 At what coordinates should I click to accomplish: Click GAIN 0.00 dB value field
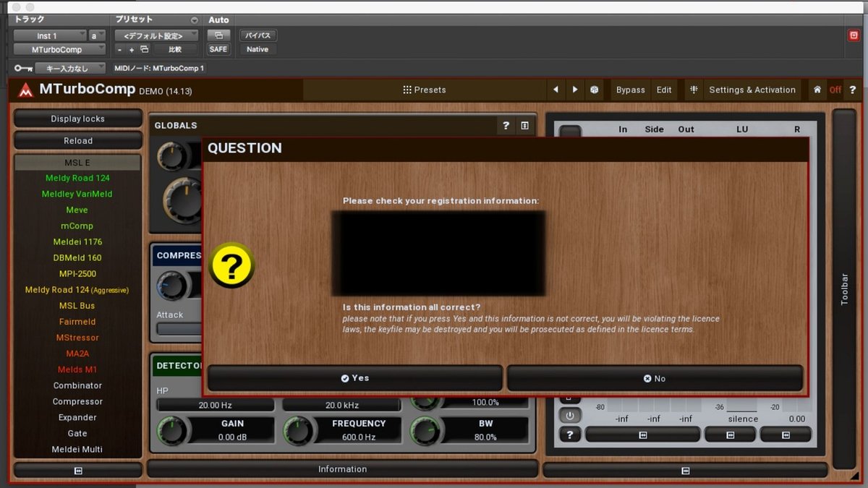tap(232, 437)
